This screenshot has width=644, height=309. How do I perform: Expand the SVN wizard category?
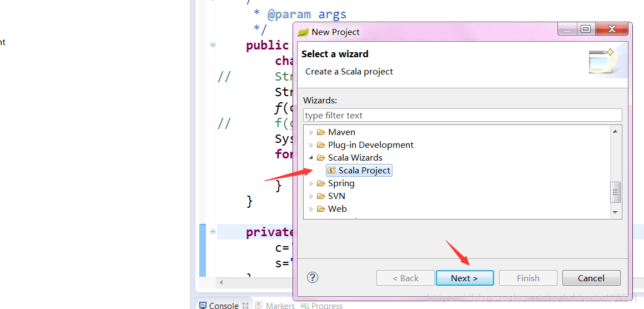(x=311, y=196)
